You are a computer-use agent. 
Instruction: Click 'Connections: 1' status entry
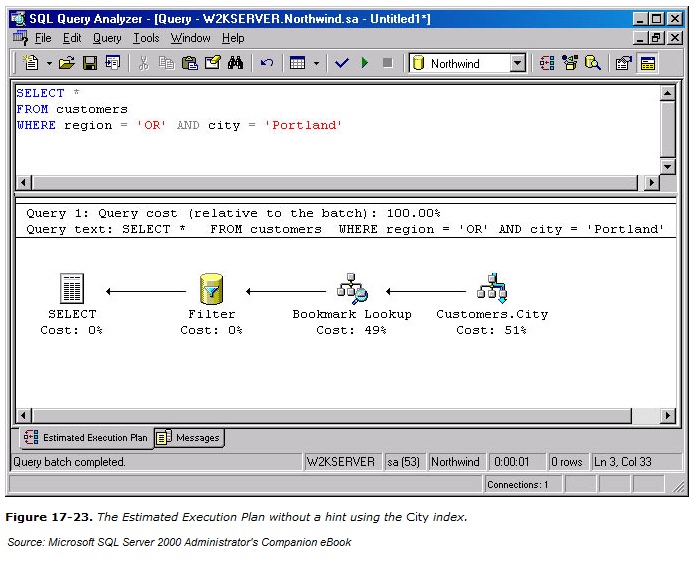pos(518,485)
